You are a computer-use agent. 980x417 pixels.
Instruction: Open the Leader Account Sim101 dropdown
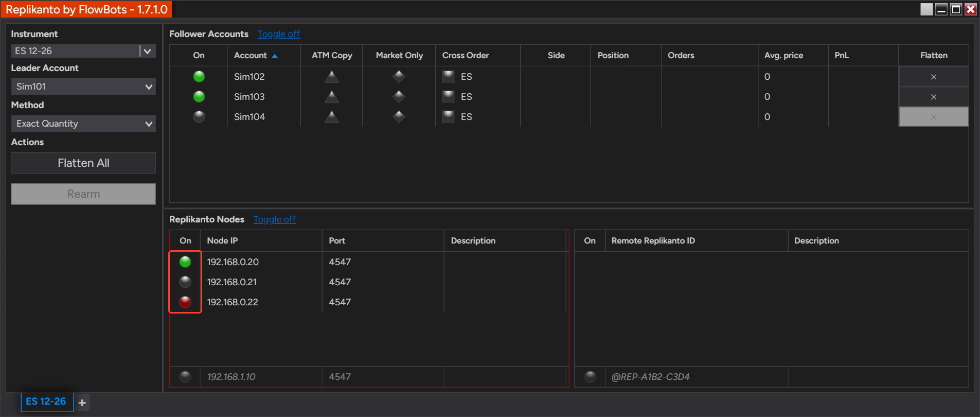83,86
